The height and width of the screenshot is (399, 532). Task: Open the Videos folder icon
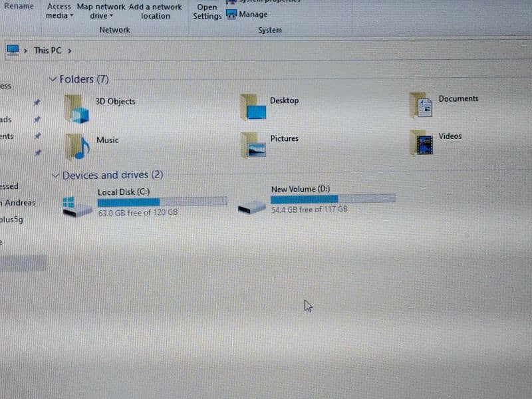(x=421, y=142)
